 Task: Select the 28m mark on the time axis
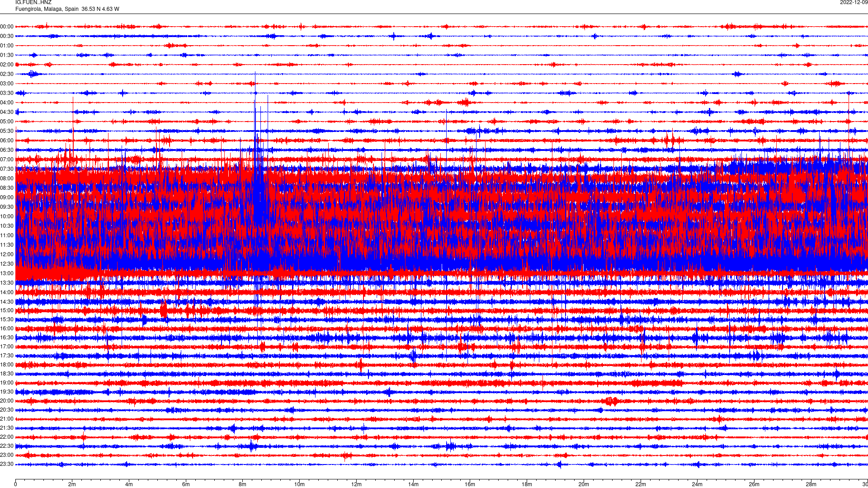811,484
